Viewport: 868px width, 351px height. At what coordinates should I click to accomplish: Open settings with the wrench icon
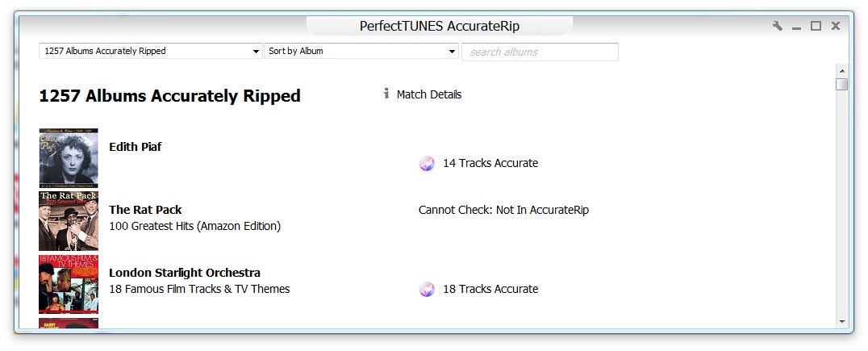click(x=778, y=26)
